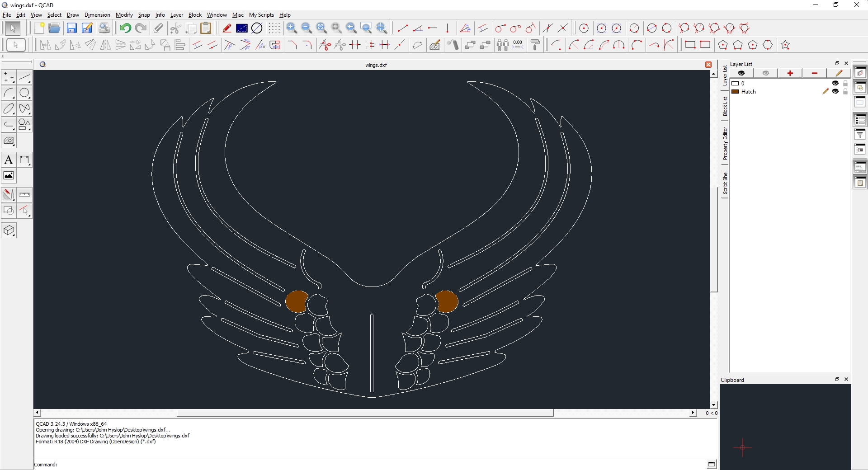868x470 pixels.
Task: Open the Text tool
Action: click(9, 160)
